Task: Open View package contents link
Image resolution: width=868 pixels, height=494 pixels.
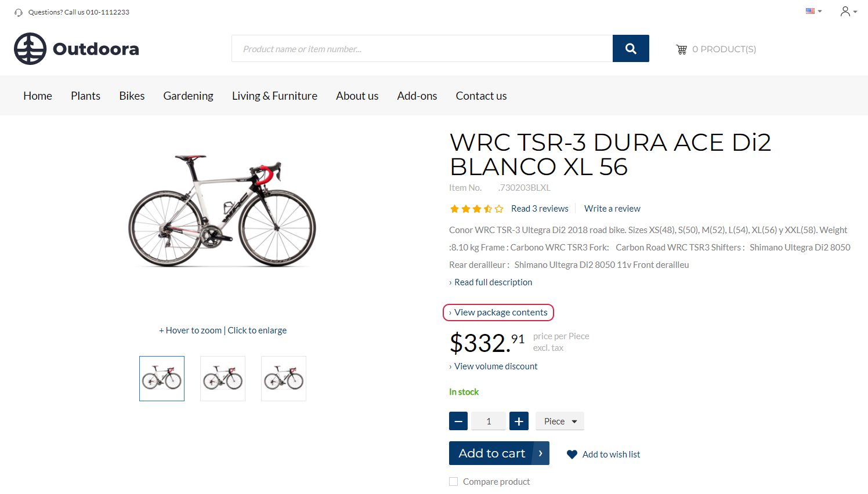Action: pyautogui.click(x=500, y=313)
